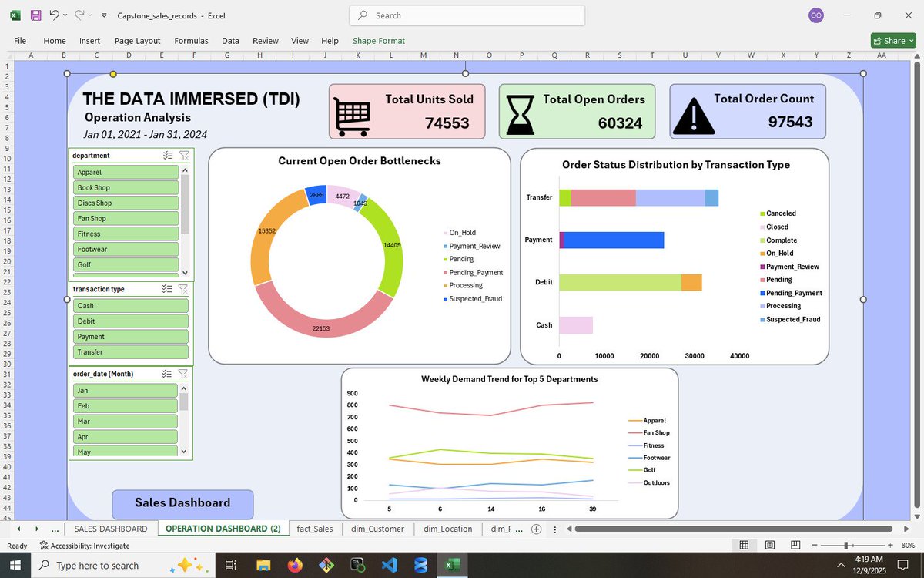Switch to fact_Sales sheet tab
Image resolution: width=924 pixels, height=578 pixels.
[315, 529]
